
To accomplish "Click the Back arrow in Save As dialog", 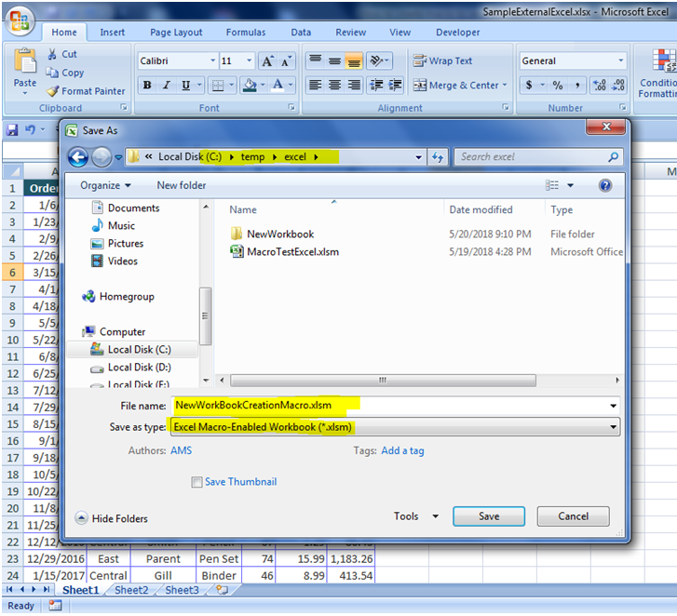I will pos(78,157).
